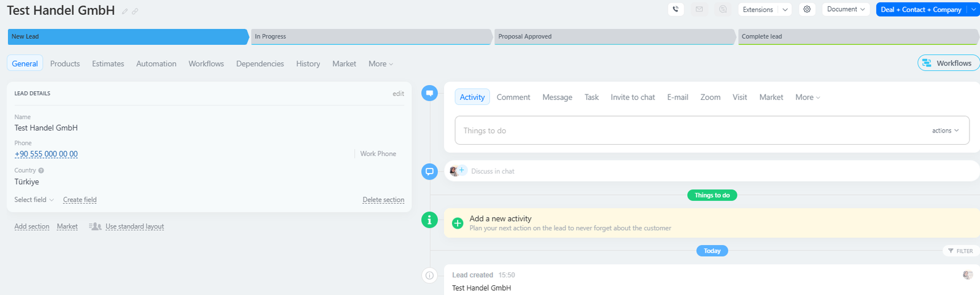
Task: Switch to the Products tab
Action: 65,64
